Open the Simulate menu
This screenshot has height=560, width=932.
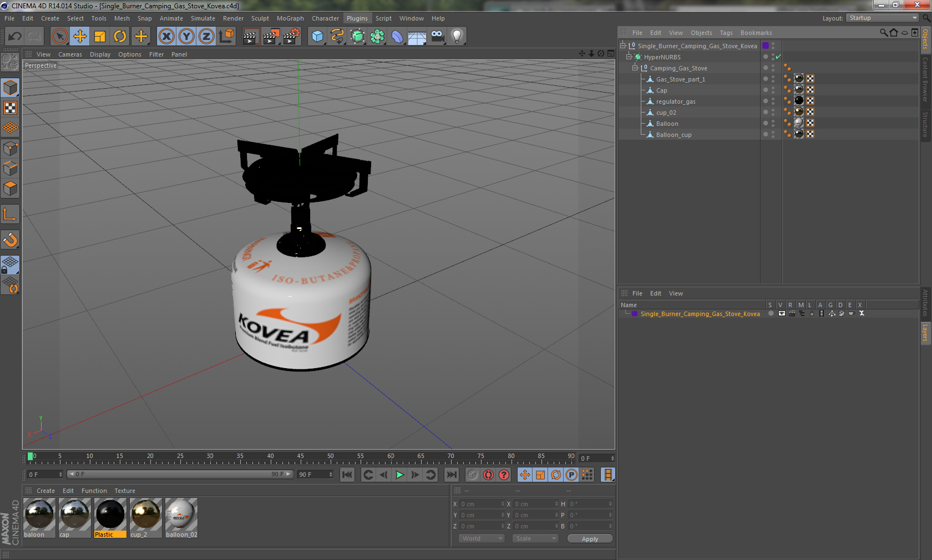tap(203, 18)
